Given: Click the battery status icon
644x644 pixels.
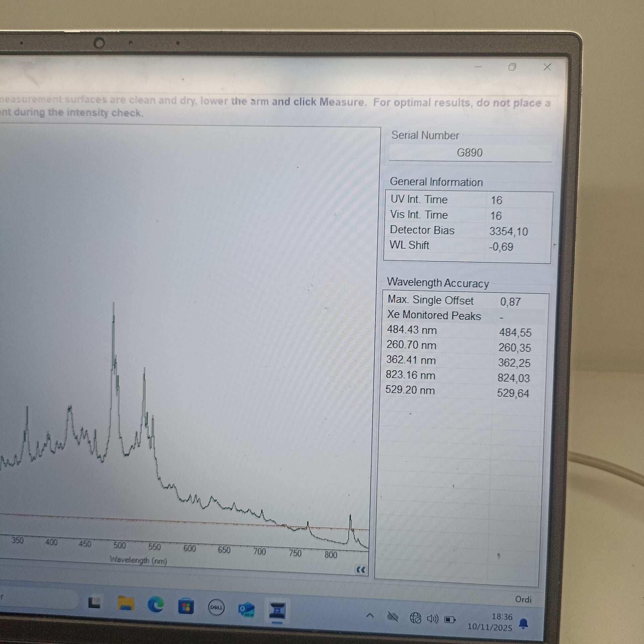Looking at the screenshot, I should pyautogui.click(x=450, y=620).
